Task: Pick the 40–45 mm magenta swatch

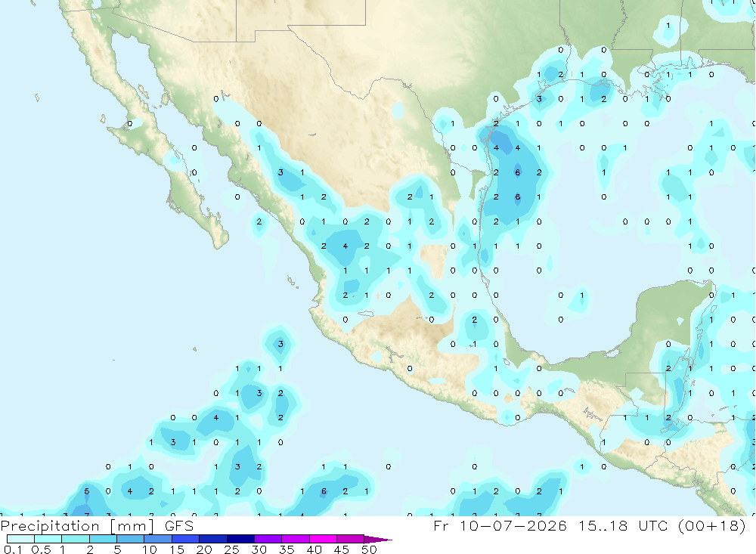Action: pyautogui.click(x=323, y=539)
